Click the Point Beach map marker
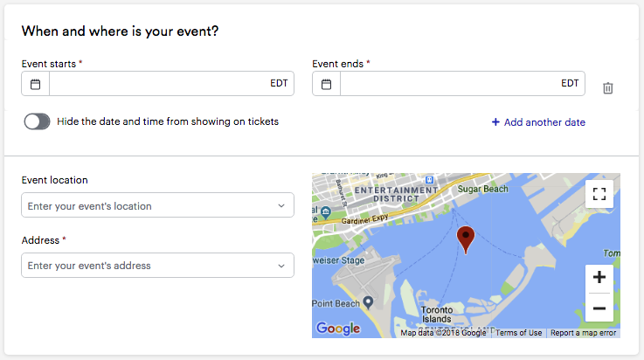 369,303
